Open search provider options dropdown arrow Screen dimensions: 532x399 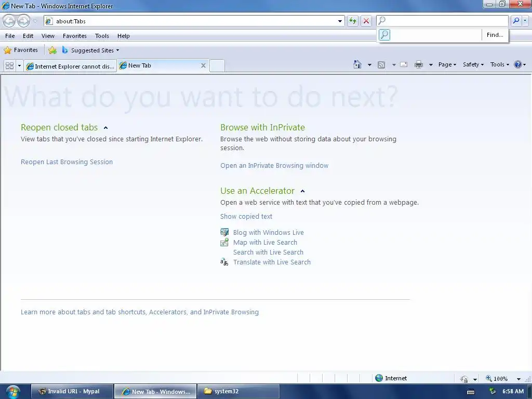pos(525,21)
